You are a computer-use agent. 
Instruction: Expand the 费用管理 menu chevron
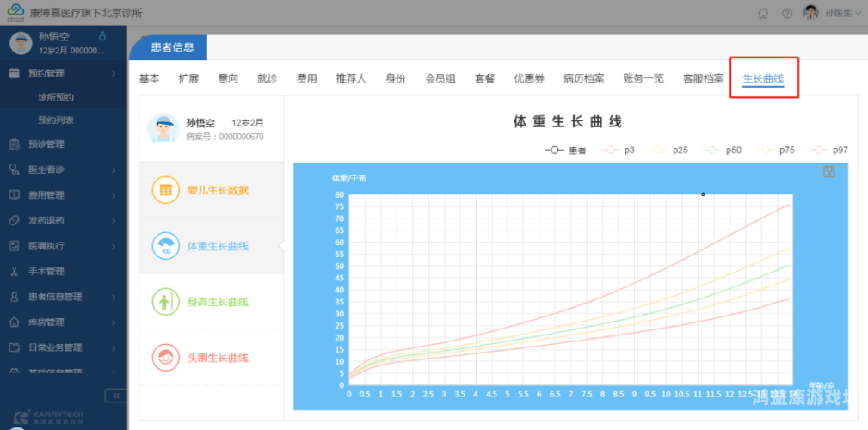pyautogui.click(x=114, y=195)
